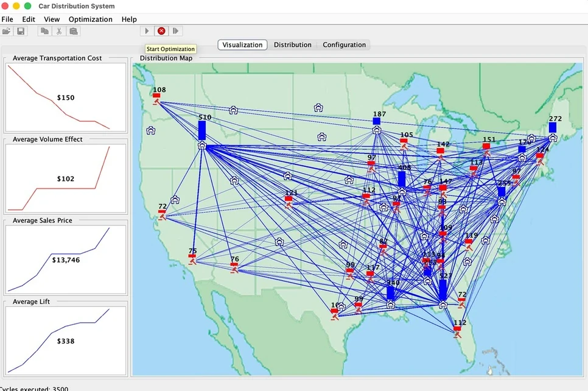Click the Average Volume Effect chart
This screenshot has width=588, height=391.
coord(66,178)
